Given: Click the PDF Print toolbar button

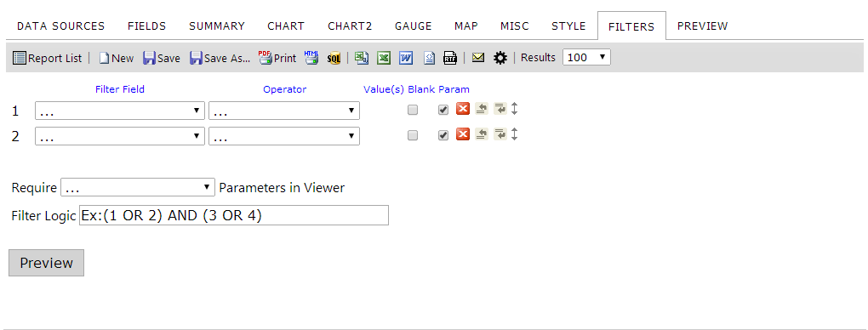Looking at the screenshot, I should pyautogui.click(x=277, y=58).
